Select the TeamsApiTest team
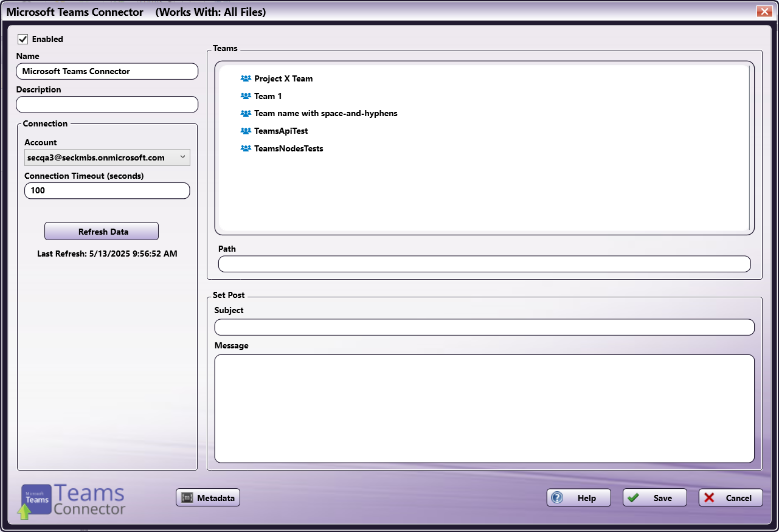 pos(281,131)
